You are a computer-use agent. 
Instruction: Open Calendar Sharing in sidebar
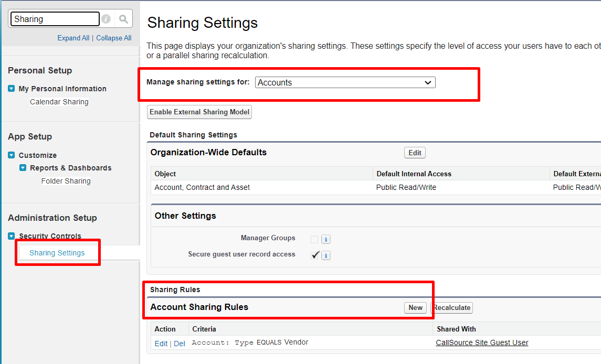coord(59,102)
